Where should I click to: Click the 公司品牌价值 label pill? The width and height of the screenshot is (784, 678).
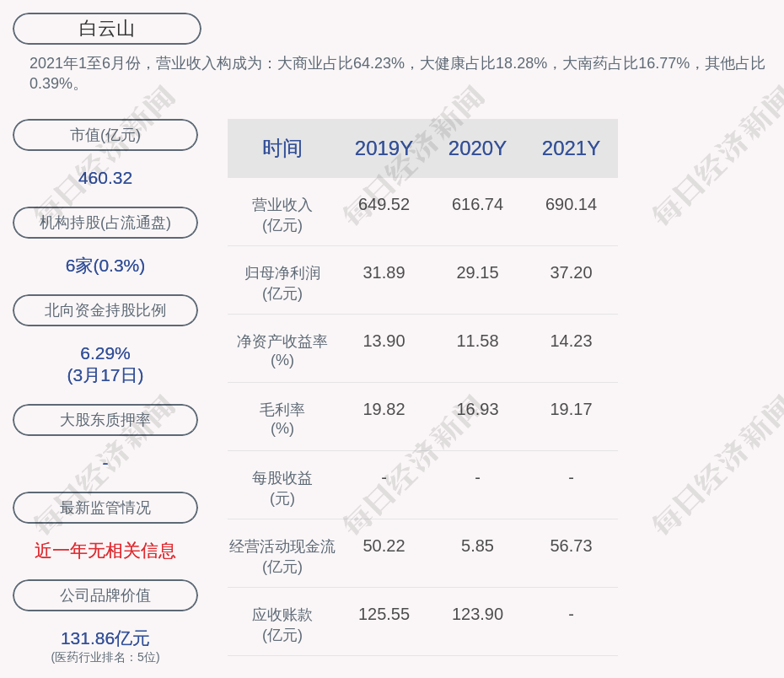[x=105, y=595]
